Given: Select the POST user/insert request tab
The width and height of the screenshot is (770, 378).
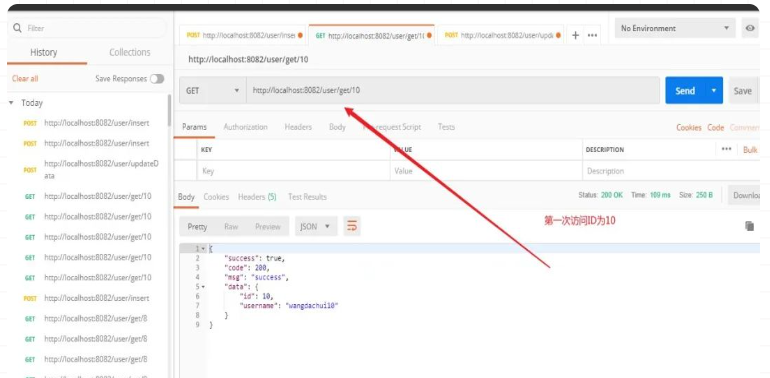Looking at the screenshot, I should coord(244,35).
